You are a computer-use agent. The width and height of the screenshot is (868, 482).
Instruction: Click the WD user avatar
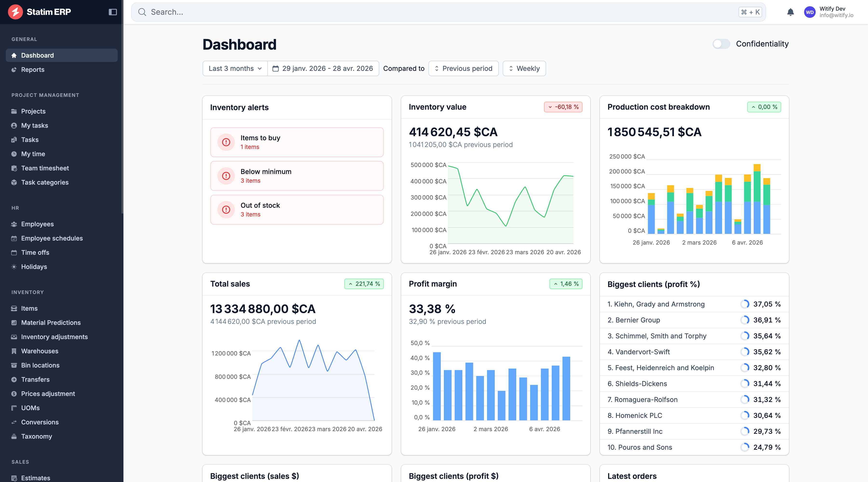810,12
